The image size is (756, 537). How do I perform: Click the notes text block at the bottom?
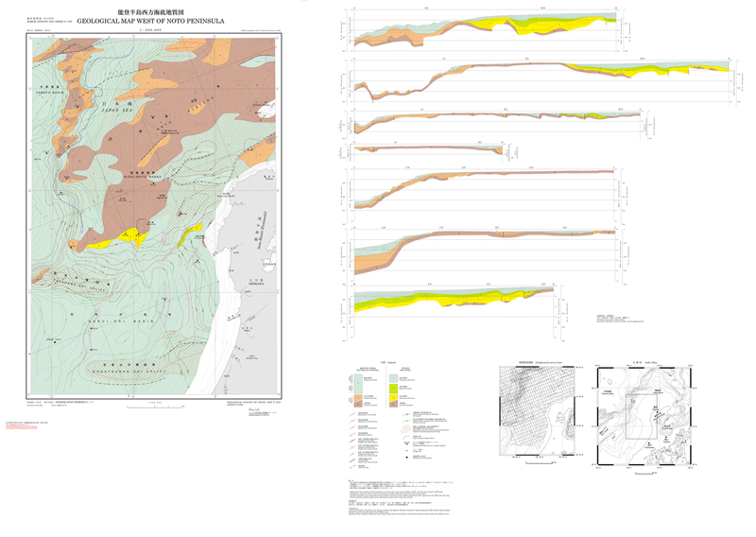tap(400, 497)
